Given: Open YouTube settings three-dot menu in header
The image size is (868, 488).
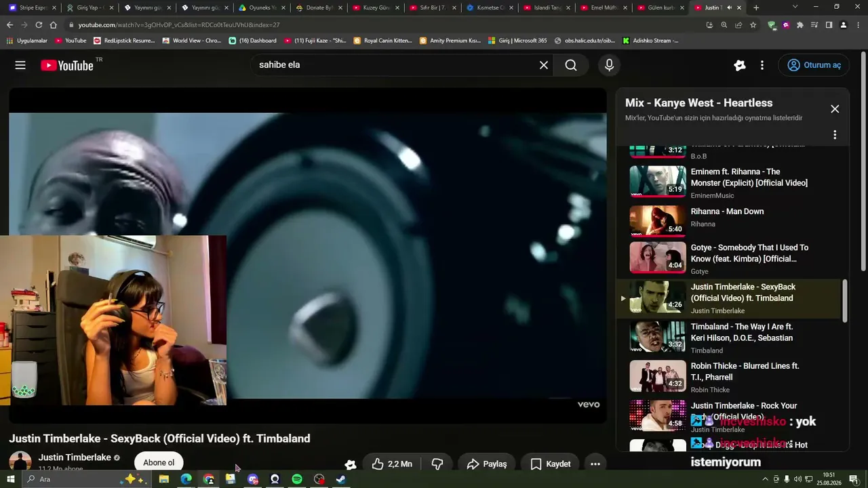Looking at the screenshot, I should click(x=762, y=65).
